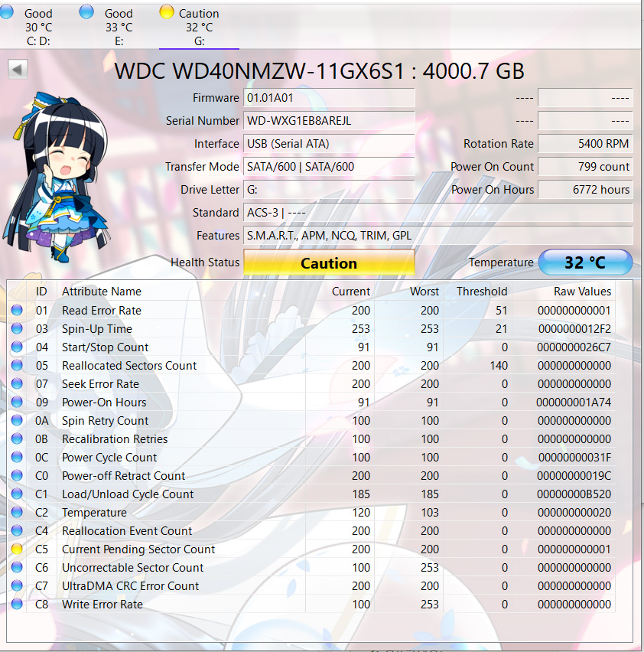
Task: Select the Current Pending Sector Count attribute name
Action: tap(138, 549)
